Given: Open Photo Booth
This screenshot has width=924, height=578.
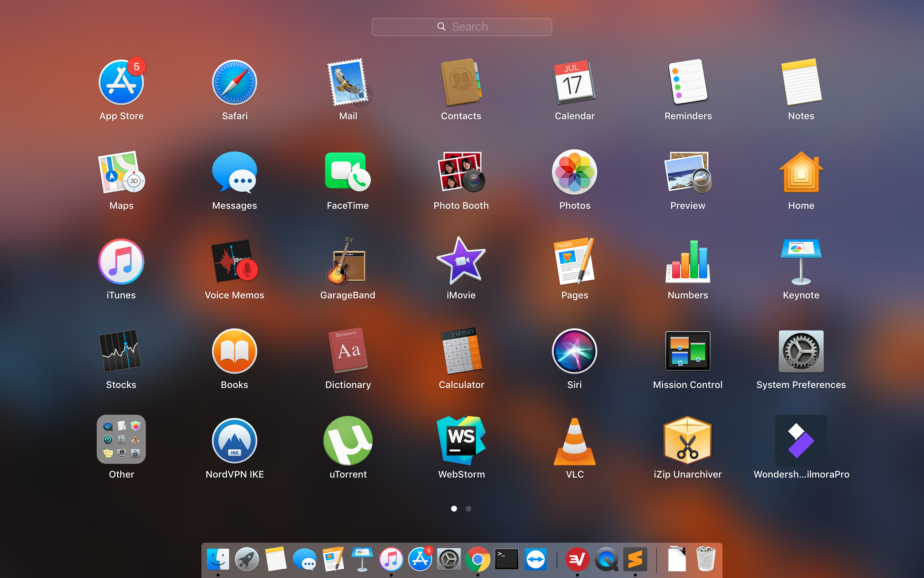Looking at the screenshot, I should (x=461, y=172).
